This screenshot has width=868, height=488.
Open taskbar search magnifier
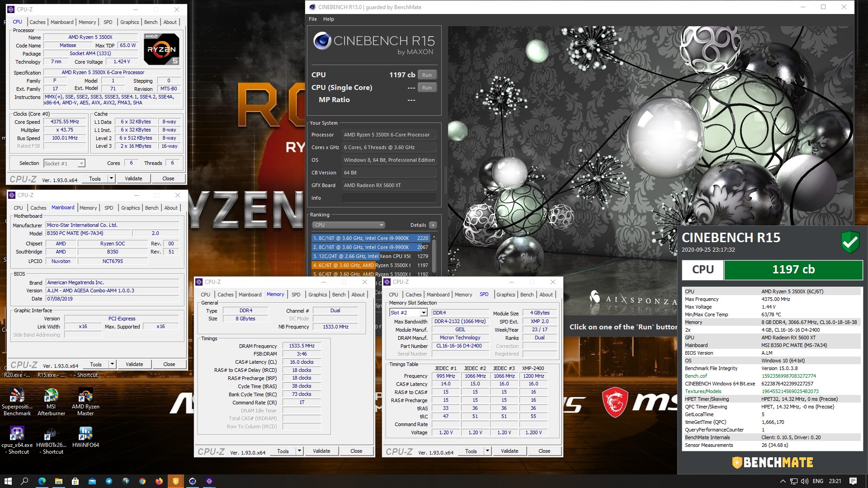coord(25,481)
